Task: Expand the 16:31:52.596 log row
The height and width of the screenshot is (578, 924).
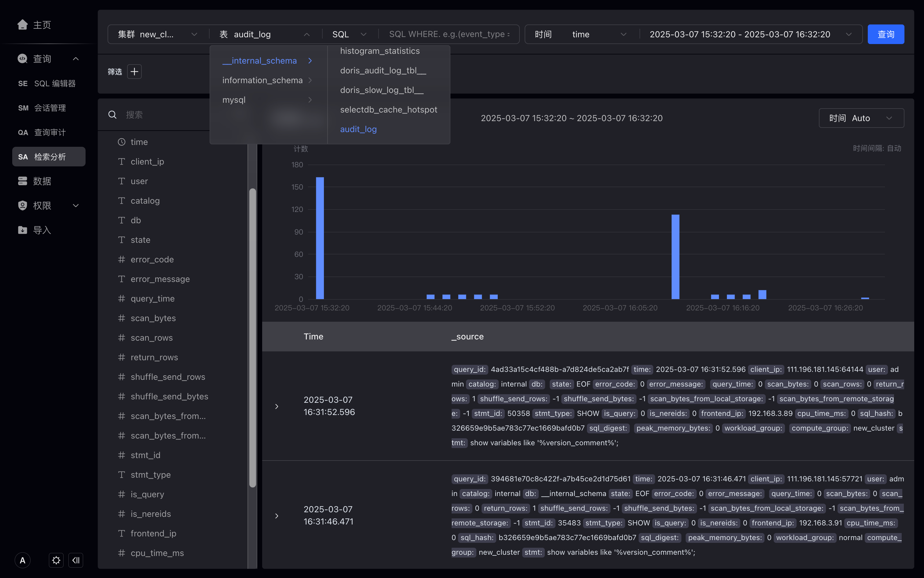Action: 277,406
